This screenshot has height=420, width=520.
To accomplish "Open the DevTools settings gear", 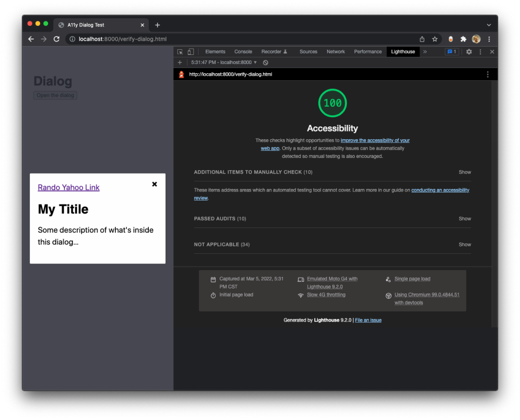I will tap(469, 51).
